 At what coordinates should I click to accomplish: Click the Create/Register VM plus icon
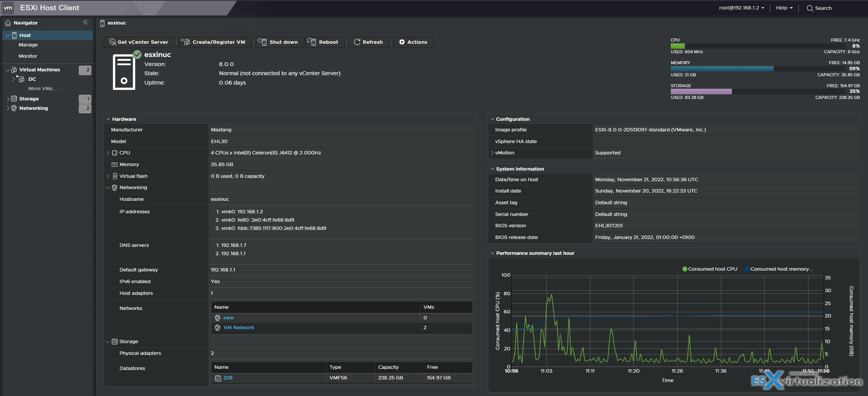pyautogui.click(x=186, y=42)
